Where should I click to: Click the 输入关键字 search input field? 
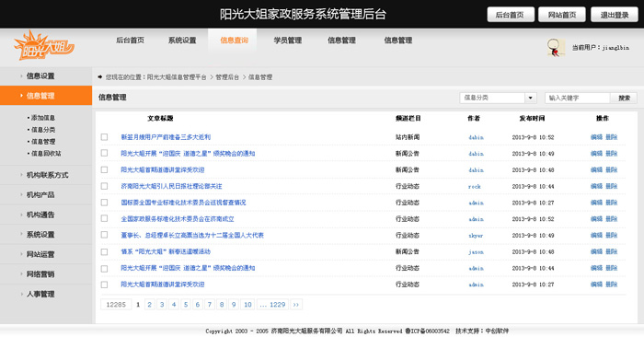[578, 98]
